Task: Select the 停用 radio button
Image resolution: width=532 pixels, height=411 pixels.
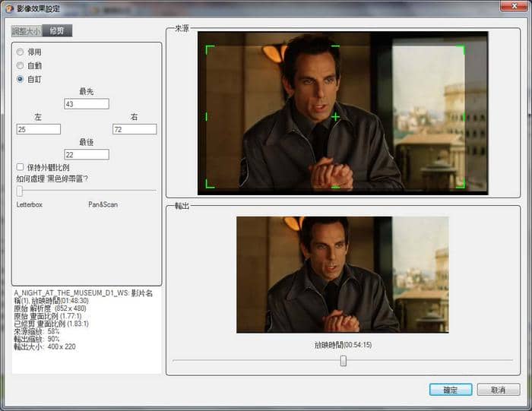Action: pos(21,52)
